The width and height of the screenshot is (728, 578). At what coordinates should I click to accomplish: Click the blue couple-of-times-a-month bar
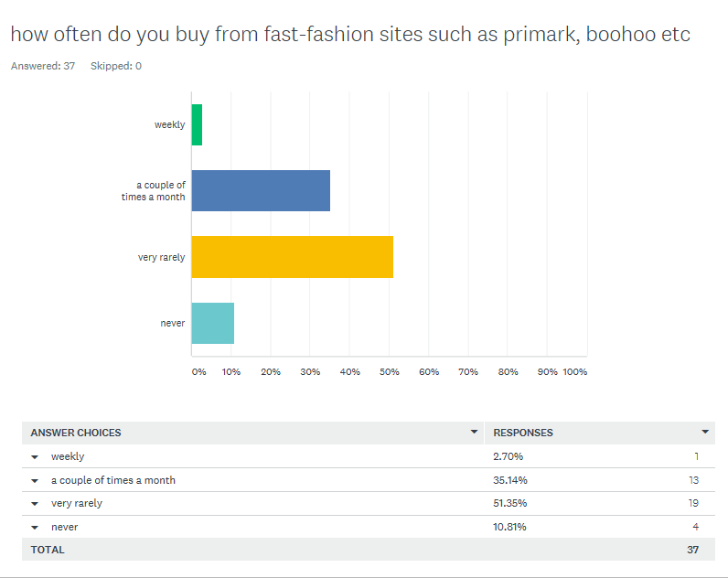pos(261,191)
